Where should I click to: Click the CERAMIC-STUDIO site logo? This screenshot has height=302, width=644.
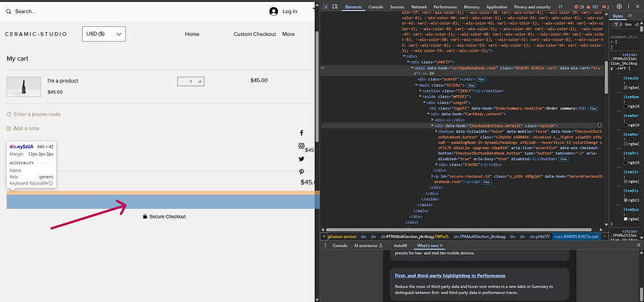click(35, 34)
